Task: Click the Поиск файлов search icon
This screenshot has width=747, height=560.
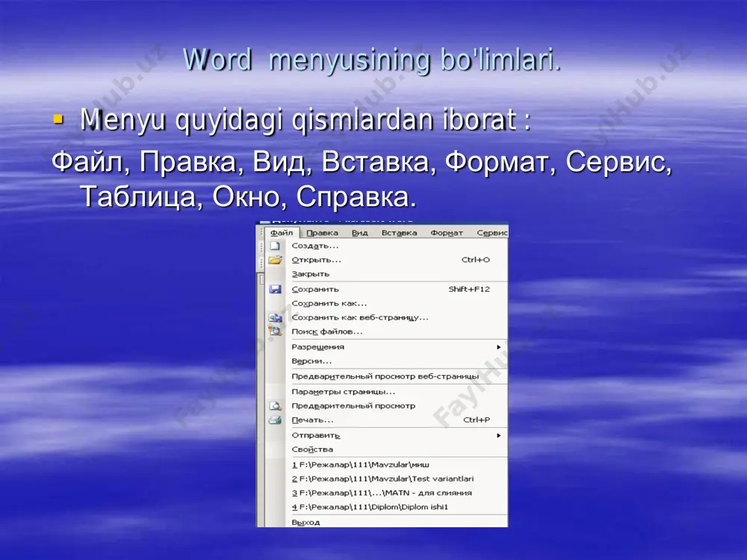Action: point(275,331)
